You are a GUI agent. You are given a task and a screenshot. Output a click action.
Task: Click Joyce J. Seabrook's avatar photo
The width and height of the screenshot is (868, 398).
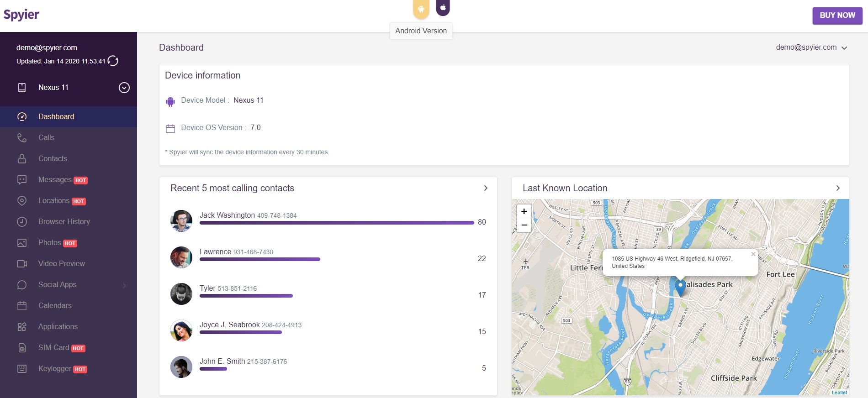pyautogui.click(x=181, y=330)
